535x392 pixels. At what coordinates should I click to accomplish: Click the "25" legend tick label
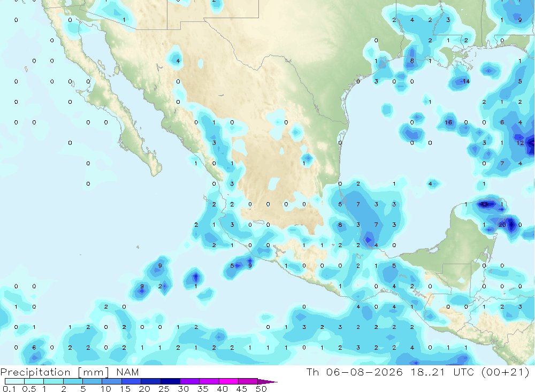click(x=164, y=389)
